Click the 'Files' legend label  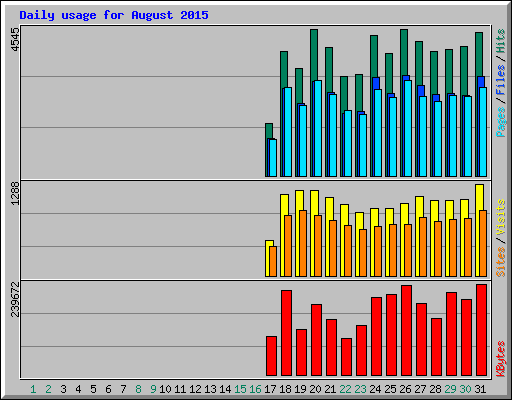click(501, 80)
